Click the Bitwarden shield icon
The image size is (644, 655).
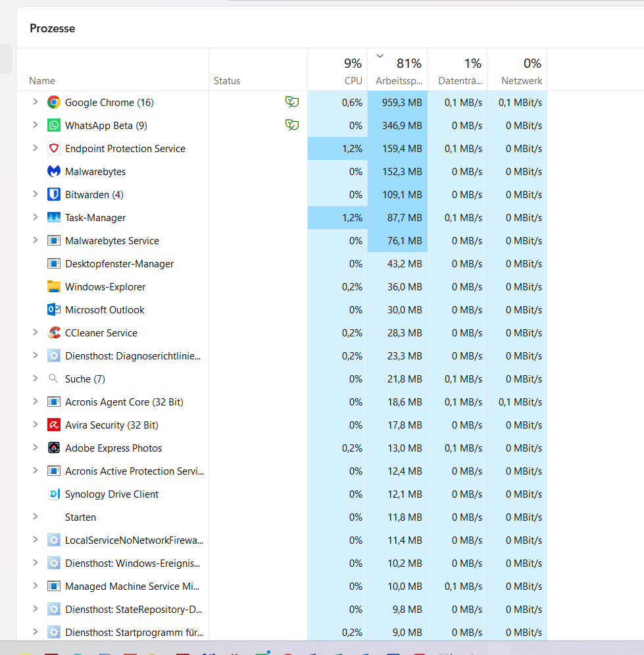tap(53, 194)
